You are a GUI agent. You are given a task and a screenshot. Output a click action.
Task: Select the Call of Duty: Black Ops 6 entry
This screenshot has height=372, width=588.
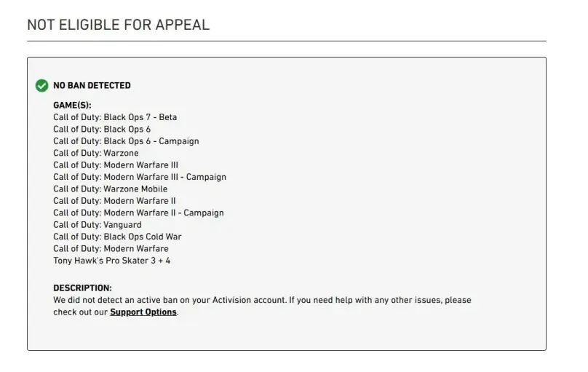102,130
